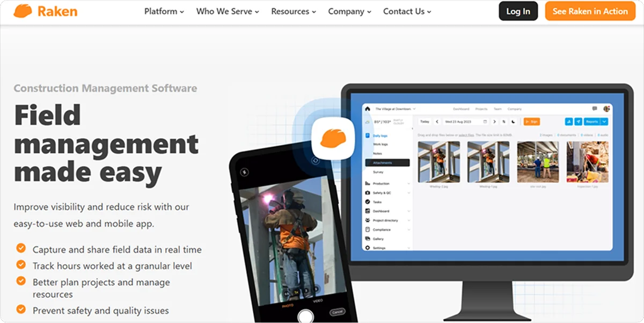Switch to the Team tab in the app
644x323 pixels.
(x=497, y=109)
